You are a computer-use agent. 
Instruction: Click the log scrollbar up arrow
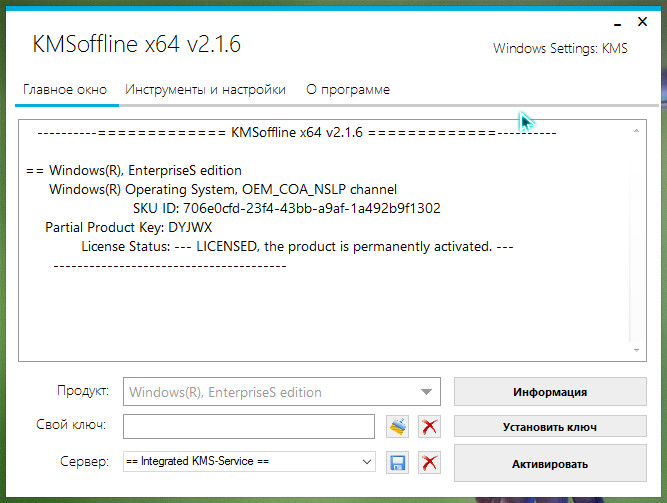tap(637, 131)
